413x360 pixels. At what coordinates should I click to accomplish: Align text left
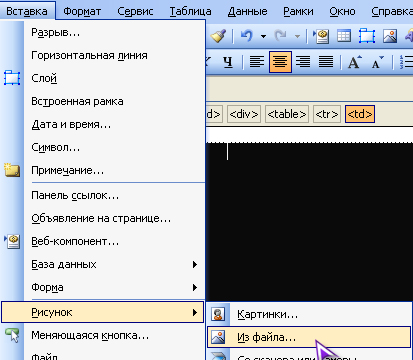257,62
